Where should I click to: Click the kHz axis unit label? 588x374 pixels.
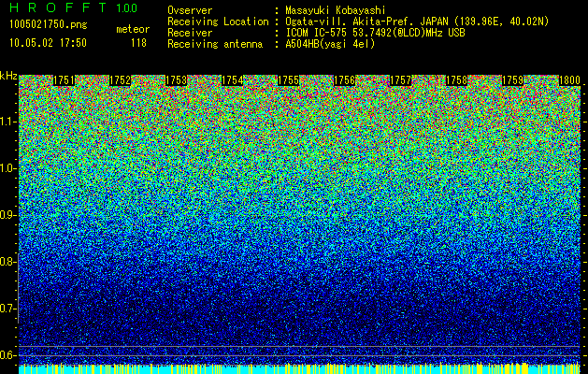[8, 76]
